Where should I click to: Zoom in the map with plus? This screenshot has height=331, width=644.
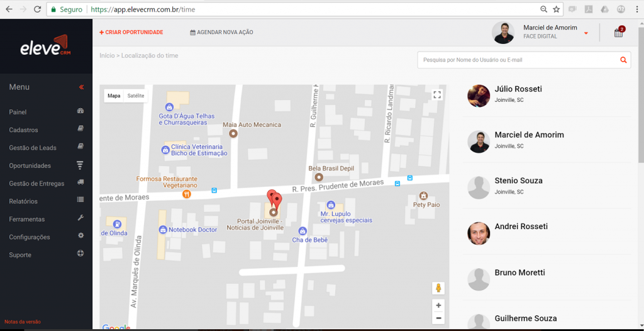pos(438,305)
